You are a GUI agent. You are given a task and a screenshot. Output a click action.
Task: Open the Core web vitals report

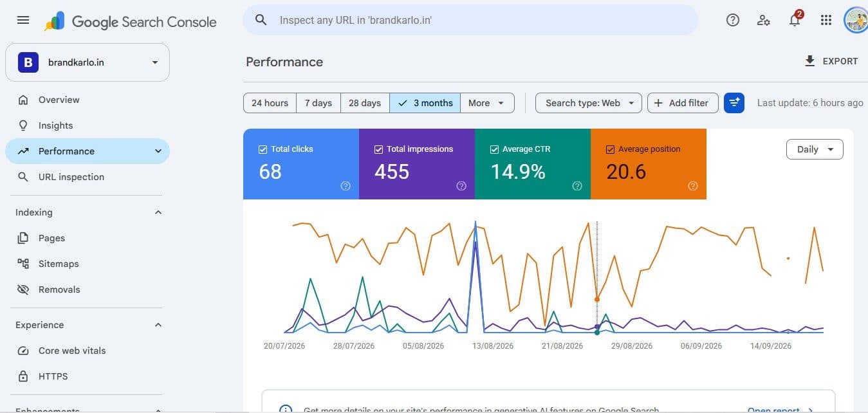(88, 351)
